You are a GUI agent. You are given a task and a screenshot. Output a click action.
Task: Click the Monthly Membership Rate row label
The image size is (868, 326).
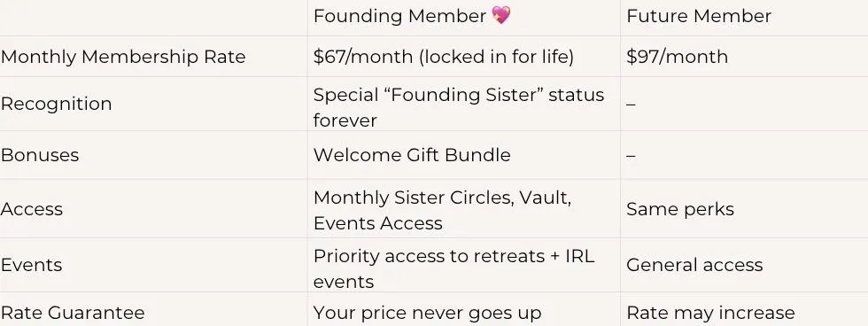coord(123,57)
